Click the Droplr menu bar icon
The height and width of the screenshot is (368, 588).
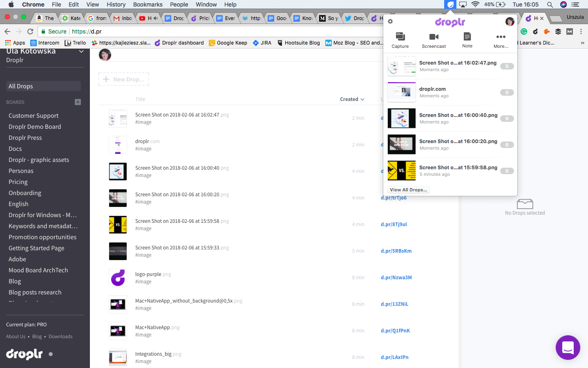pyautogui.click(x=450, y=4)
